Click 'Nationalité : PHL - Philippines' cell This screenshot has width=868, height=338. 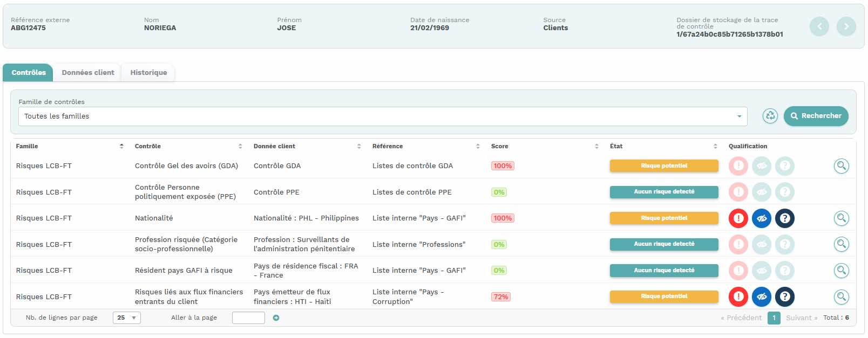coord(306,218)
